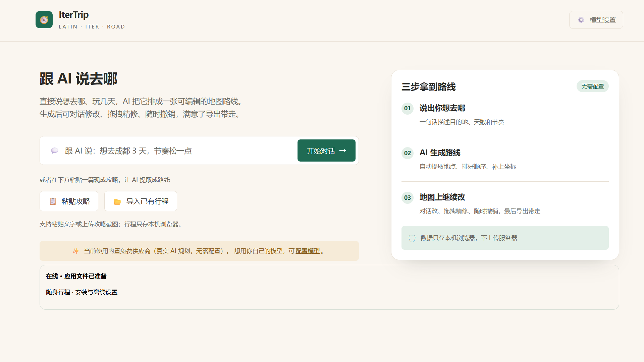The image size is (644, 362).
Task: Click the IterTrip compass logo icon
Action: coord(44,20)
